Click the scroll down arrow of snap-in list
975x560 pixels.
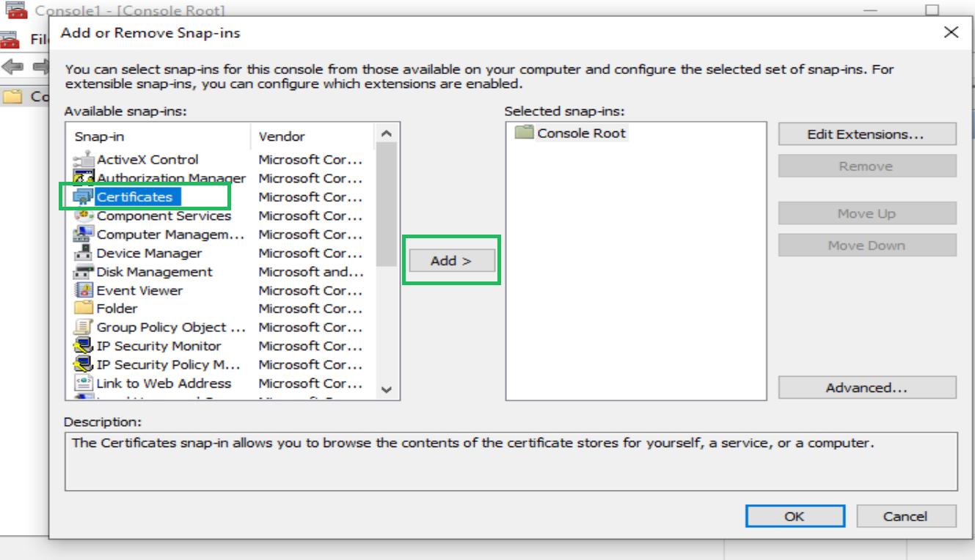(387, 390)
